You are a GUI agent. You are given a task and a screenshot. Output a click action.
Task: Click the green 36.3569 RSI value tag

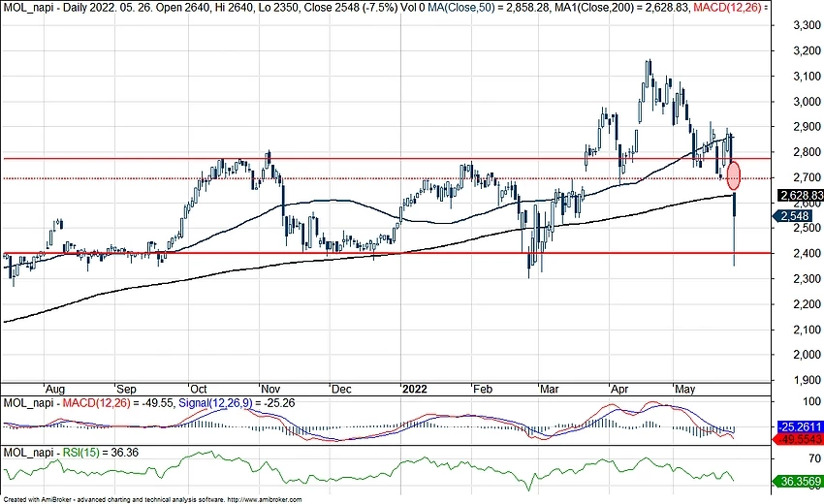pyautogui.click(x=798, y=481)
